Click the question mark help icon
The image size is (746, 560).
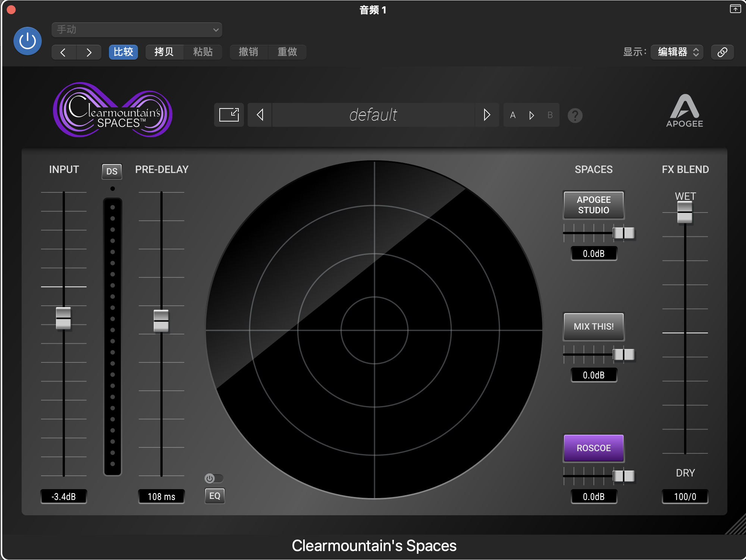(575, 116)
